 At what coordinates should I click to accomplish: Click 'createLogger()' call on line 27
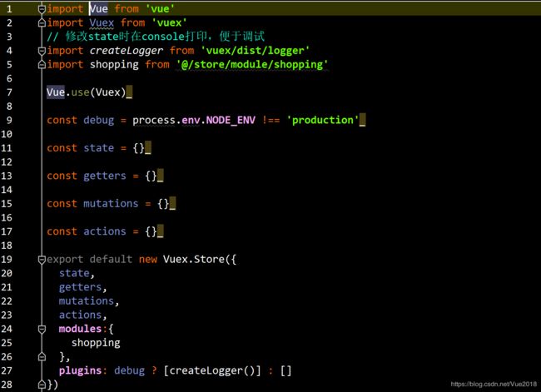click(212, 370)
